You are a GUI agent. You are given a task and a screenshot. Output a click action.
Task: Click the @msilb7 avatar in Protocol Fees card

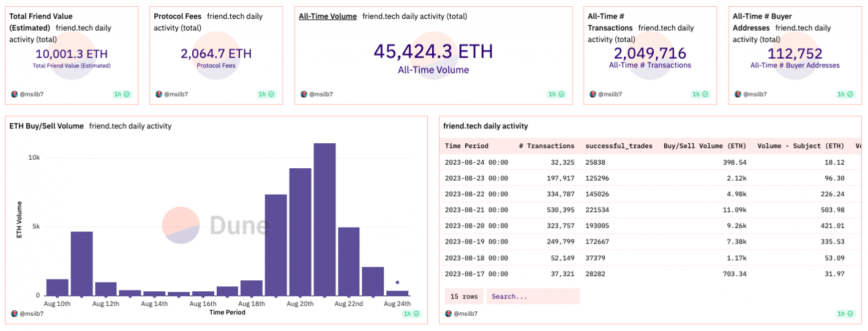tap(159, 94)
